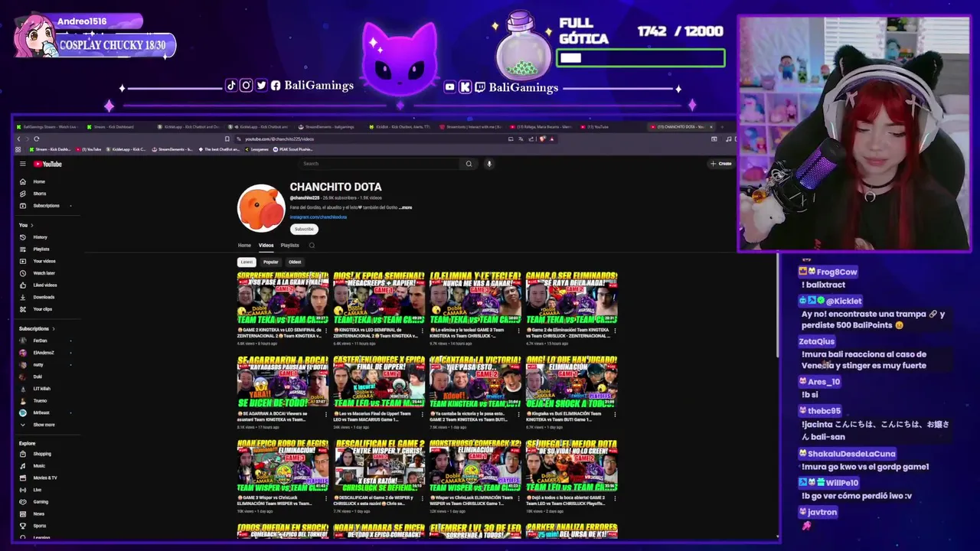This screenshot has height=551, width=980.
Task: Filter videos by Oldest chip
Action: [x=295, y=262]
